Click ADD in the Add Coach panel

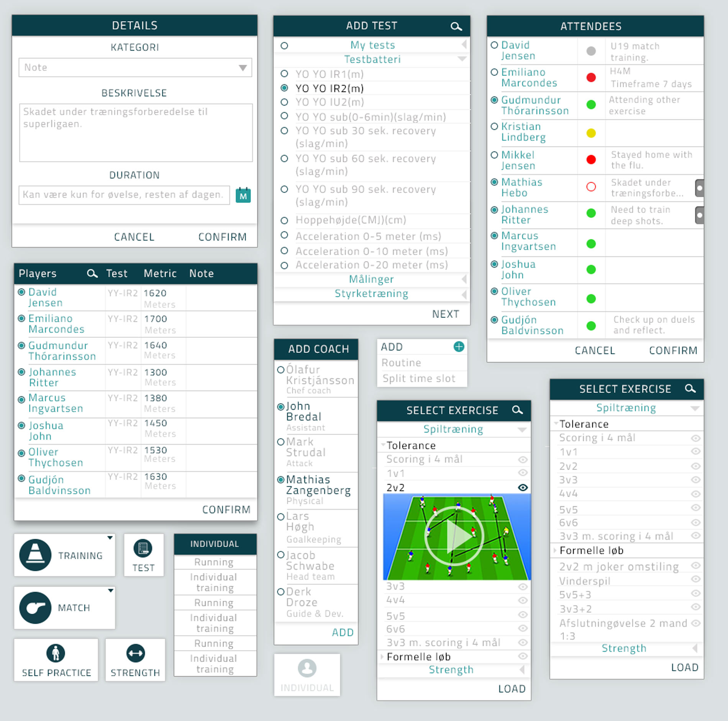pyautogui.click(x=343, y=633)
